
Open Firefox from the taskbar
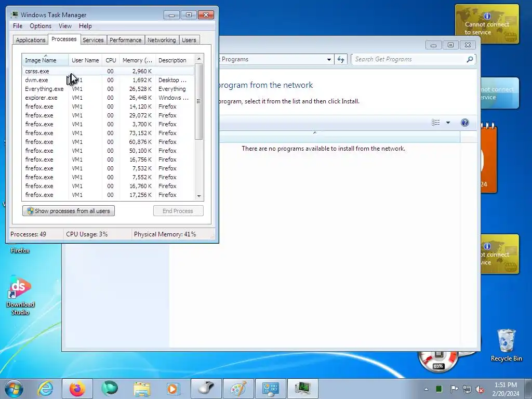point(77,389)
